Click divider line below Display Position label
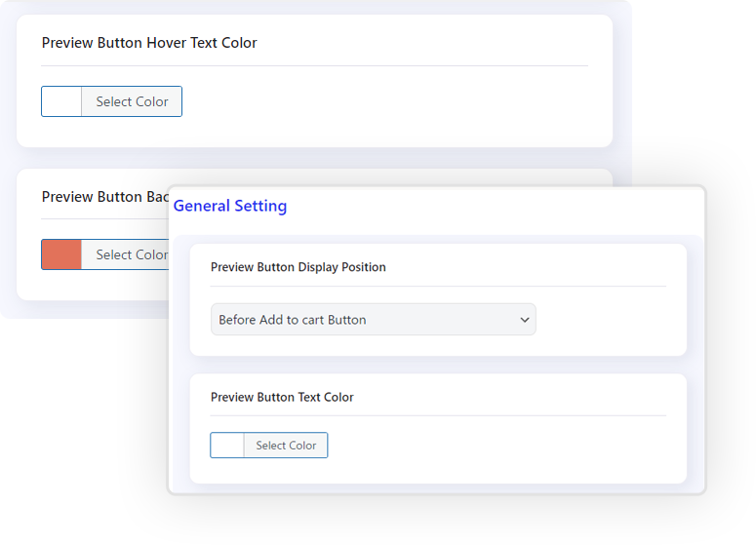 438,287
